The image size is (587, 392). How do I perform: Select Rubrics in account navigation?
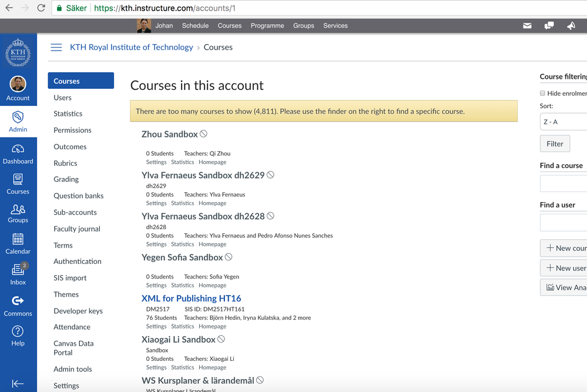(x=65, y=163)
